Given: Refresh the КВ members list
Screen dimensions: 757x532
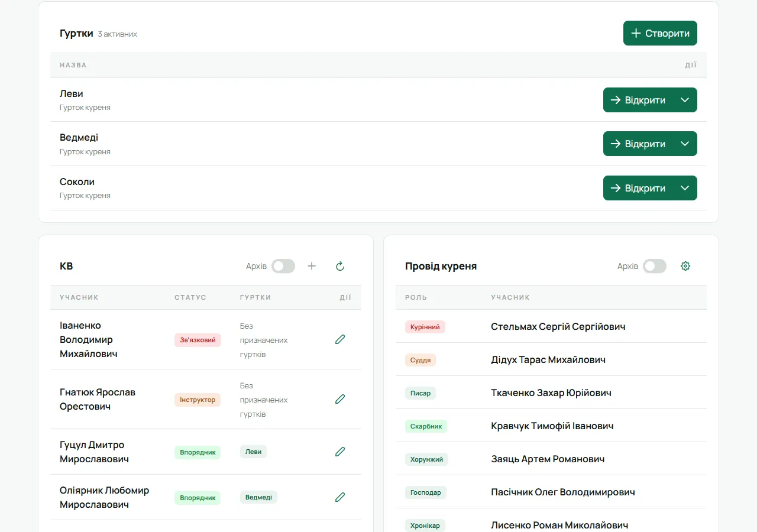Looking at the screenshot, I should tap(340, 266).
